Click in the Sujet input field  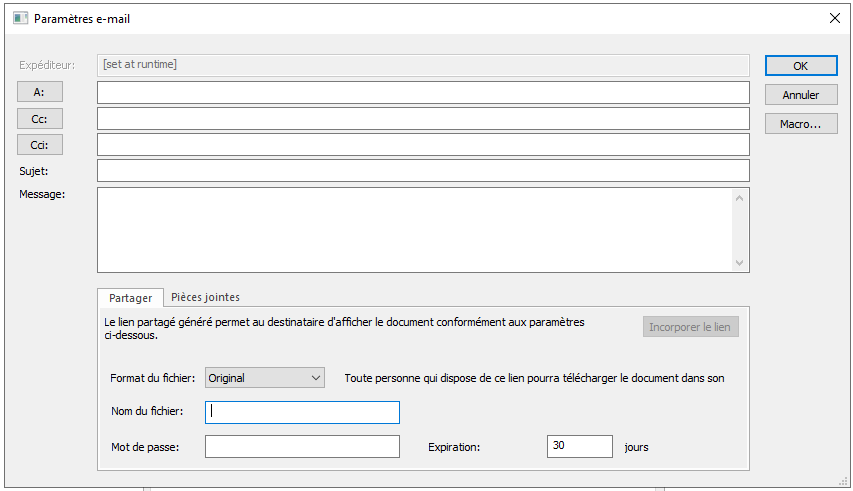point(423,171)
